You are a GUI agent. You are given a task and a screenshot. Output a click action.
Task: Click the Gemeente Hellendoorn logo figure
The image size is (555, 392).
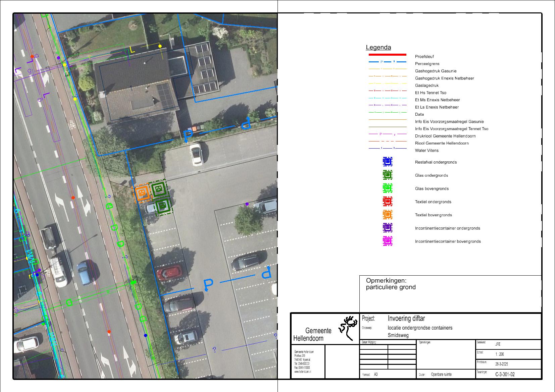[348, 328]
